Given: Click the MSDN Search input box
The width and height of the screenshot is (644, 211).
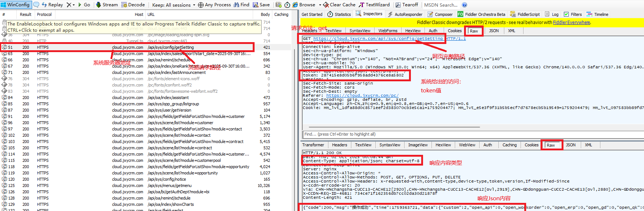Looking at the screenshot, I should click(x=441, y=5).
